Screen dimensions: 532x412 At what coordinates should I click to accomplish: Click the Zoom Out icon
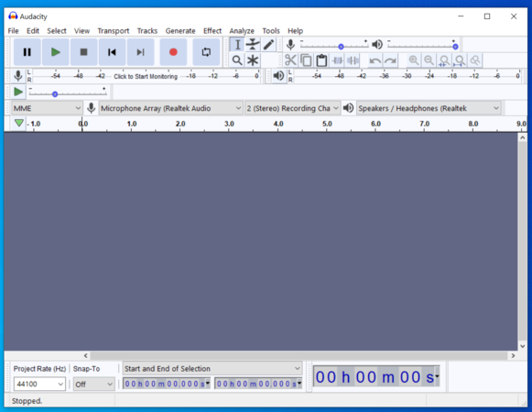(x=429, y=60)
